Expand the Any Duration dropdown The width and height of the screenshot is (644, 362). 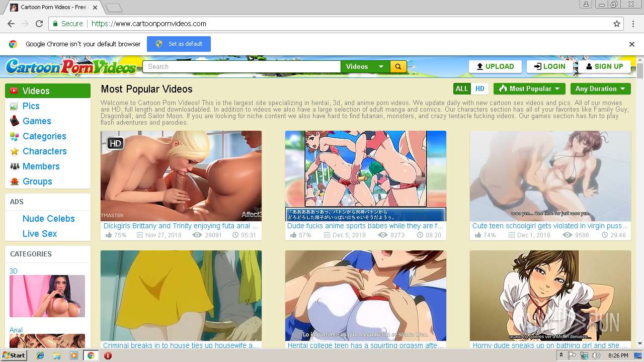click(x=601, y=88)
